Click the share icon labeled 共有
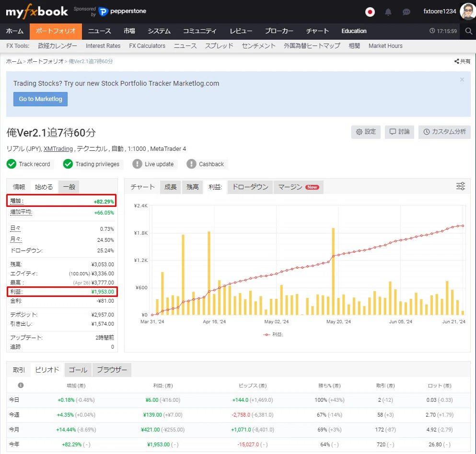 463,61
